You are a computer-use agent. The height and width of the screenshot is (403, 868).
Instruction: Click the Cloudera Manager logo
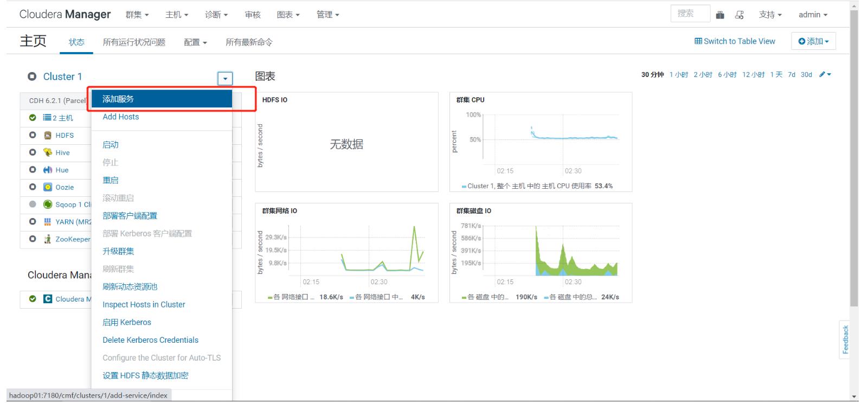click(65, 15)
